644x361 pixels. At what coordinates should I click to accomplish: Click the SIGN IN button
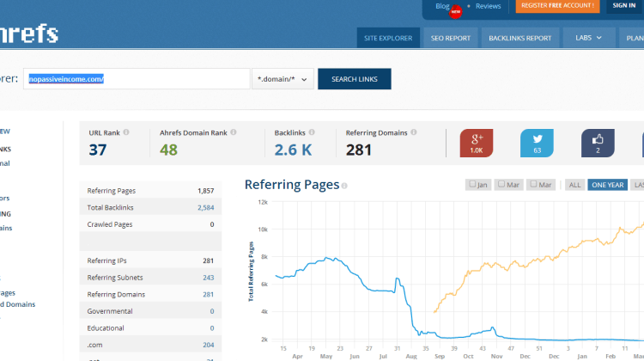[624, 6]
